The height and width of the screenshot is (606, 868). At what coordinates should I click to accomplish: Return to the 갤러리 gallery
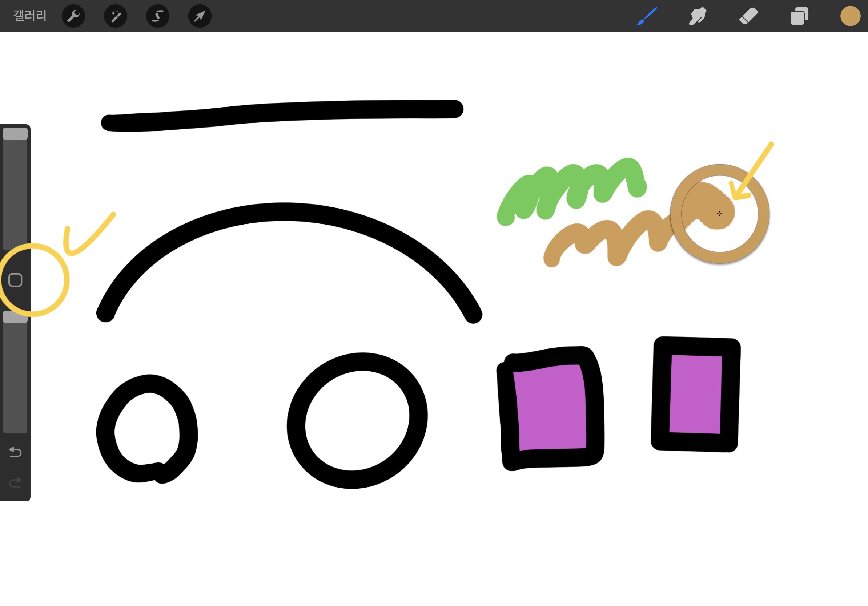point(30,16)
